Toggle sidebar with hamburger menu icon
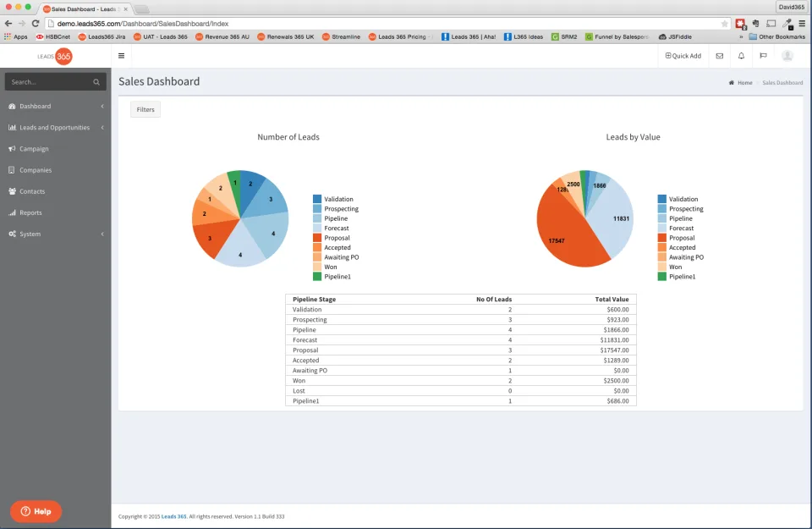 121,56
